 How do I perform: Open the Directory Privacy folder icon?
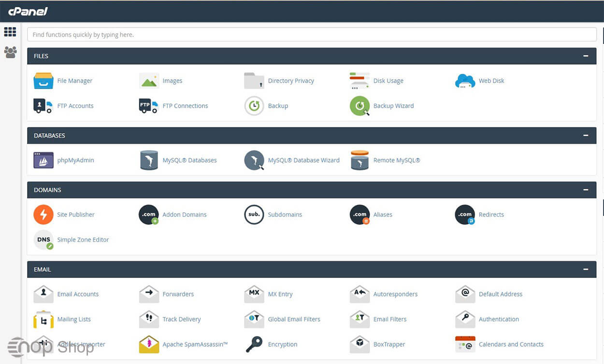254,81
